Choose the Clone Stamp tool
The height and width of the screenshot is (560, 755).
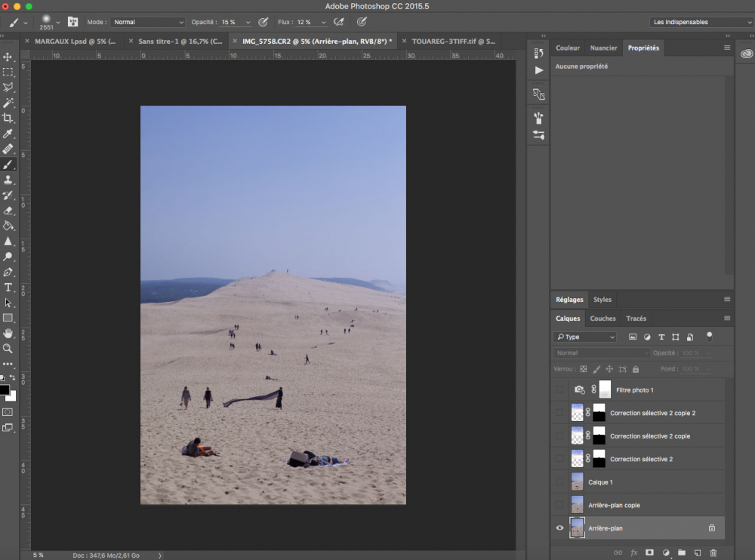pos(8,180)
